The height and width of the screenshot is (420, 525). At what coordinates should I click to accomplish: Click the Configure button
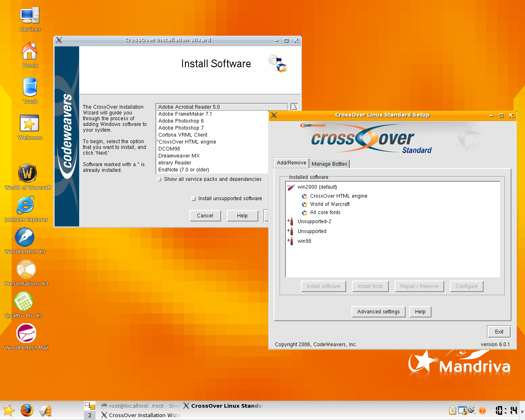coord(467,286)
